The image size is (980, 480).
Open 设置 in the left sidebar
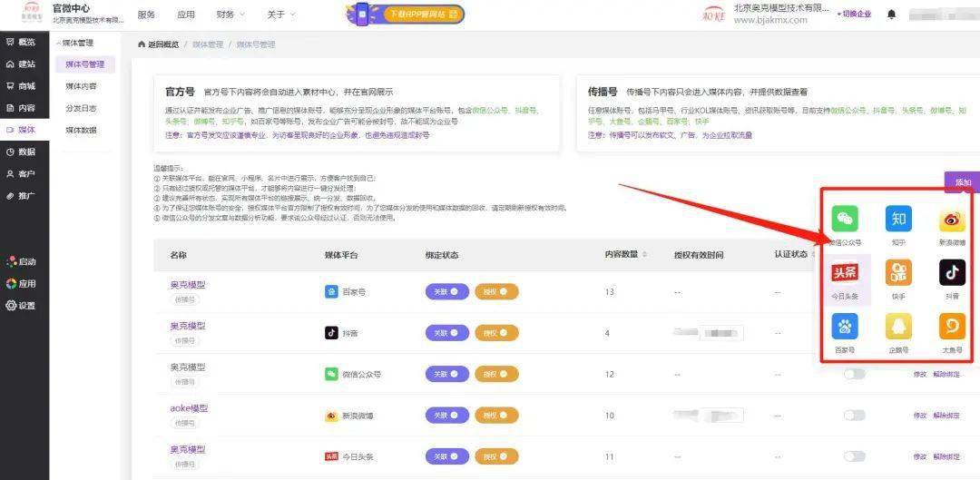pyautogui.click(x=21, y=306)
